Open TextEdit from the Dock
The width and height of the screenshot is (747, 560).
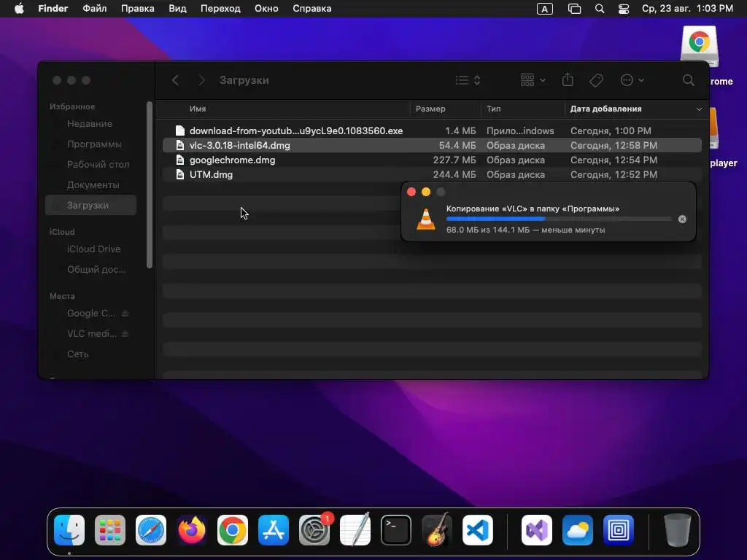tap(355, 530)
